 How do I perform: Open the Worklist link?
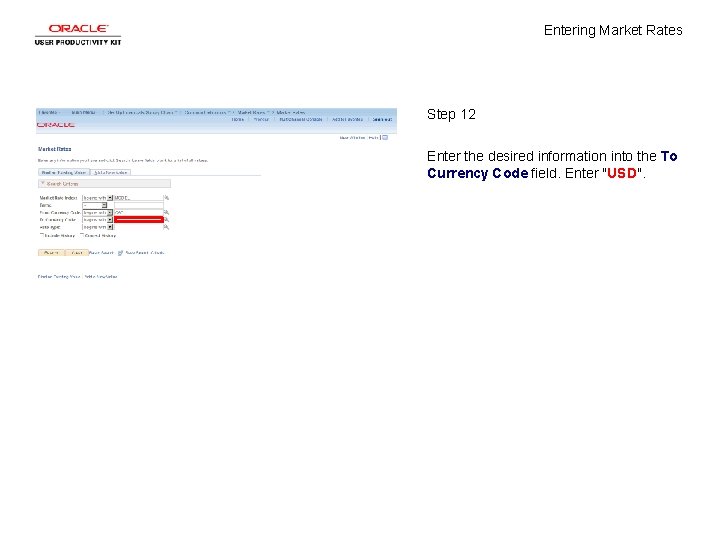261,119
